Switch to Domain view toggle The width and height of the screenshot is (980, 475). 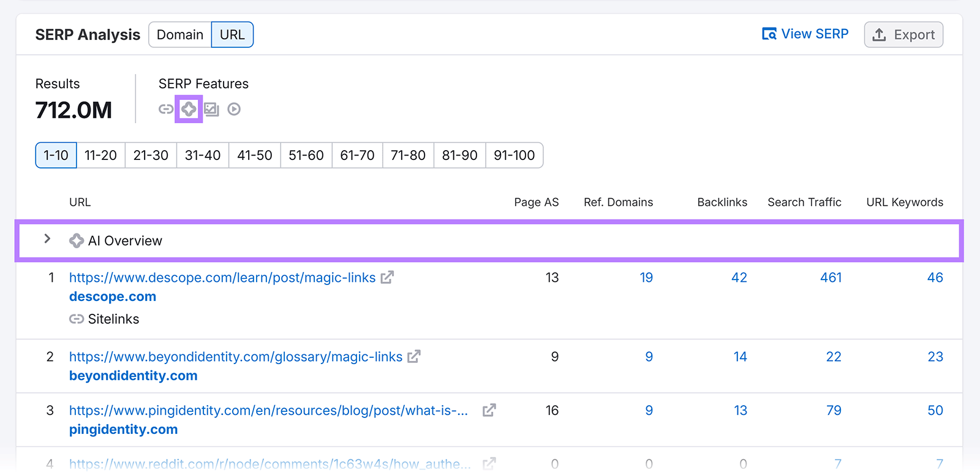pos(180,35)
